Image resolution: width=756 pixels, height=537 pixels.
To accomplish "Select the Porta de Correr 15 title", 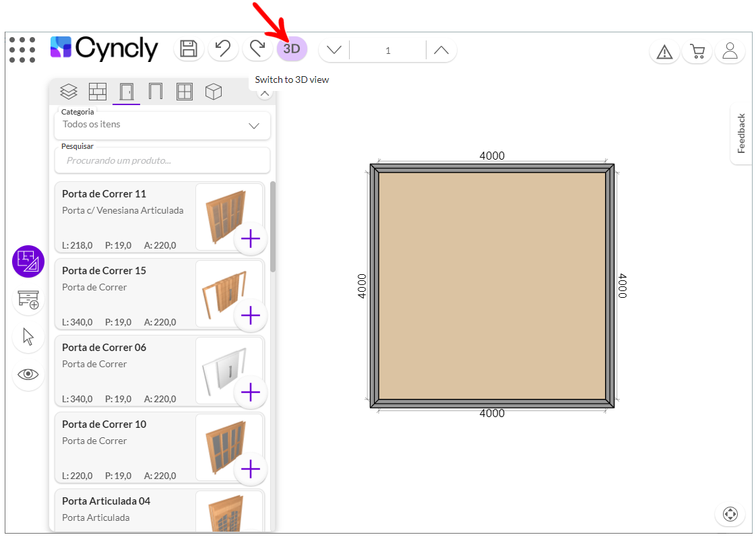I will 104,270.
